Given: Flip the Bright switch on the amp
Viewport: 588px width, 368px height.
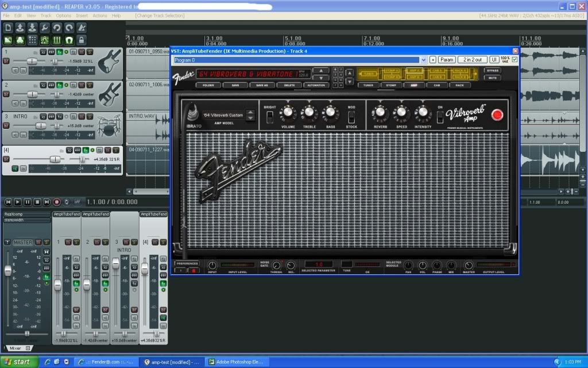Looking at the screenshot, I should 269,117.
